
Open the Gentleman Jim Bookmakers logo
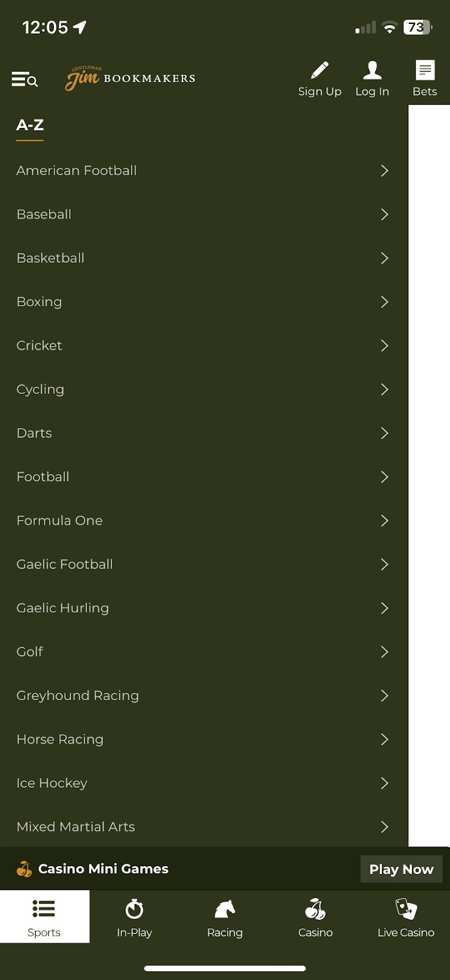pyautogui.click(x=130, y=78)
